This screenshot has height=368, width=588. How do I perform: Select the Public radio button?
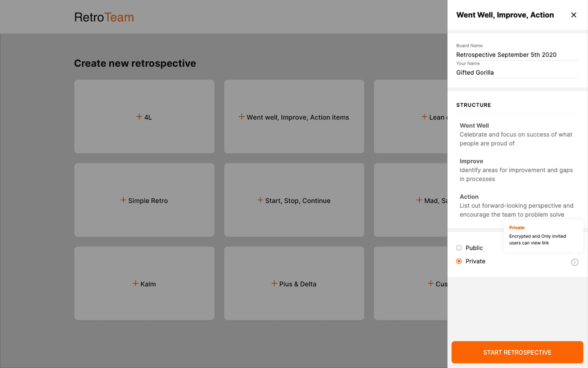[459, 248]
